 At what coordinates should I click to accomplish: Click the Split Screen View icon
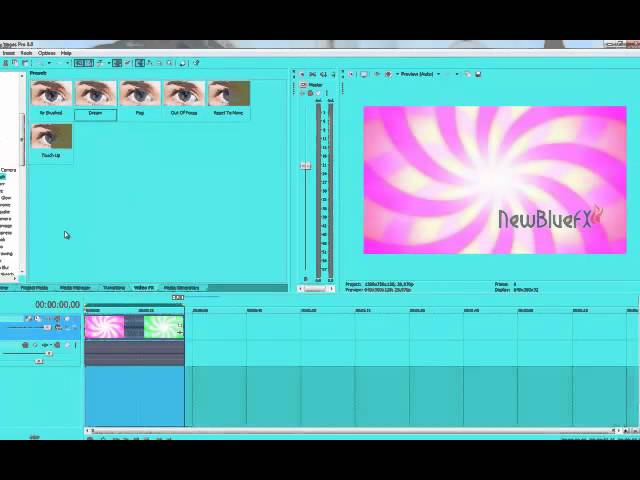coord(389,74)
